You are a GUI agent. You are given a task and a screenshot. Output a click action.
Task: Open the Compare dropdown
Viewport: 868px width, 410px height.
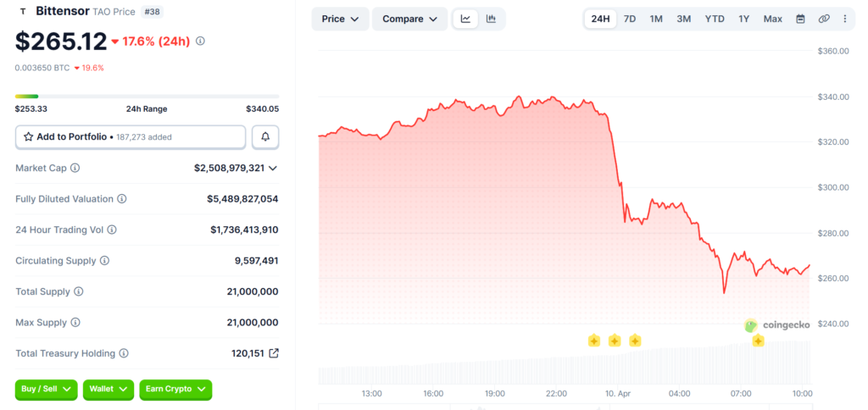(x=409, y=19)
